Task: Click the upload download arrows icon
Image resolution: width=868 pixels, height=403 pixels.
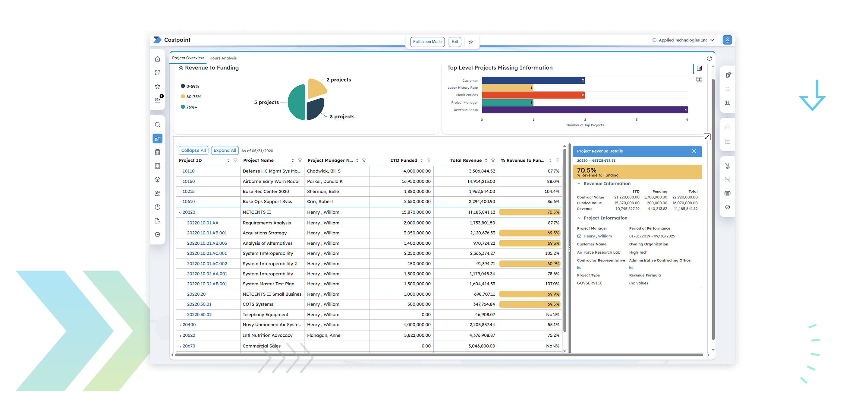Action: (728, 103)
